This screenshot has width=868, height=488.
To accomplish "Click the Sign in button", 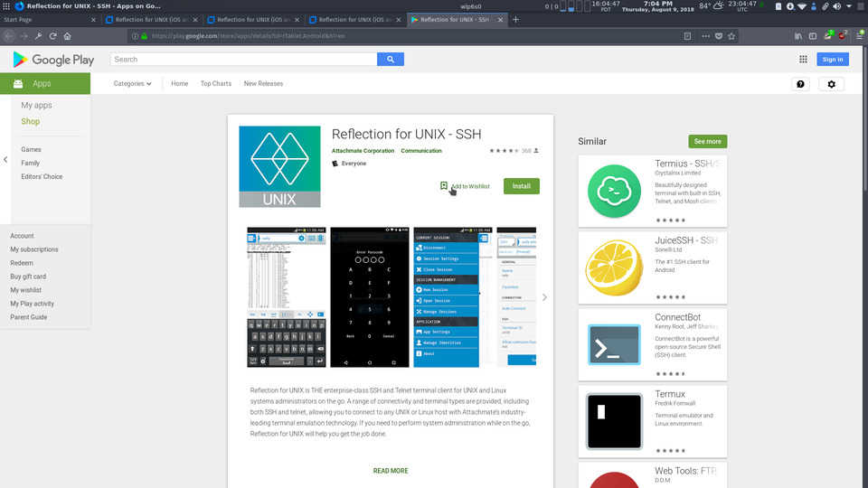I will click(x=833, y=60).
